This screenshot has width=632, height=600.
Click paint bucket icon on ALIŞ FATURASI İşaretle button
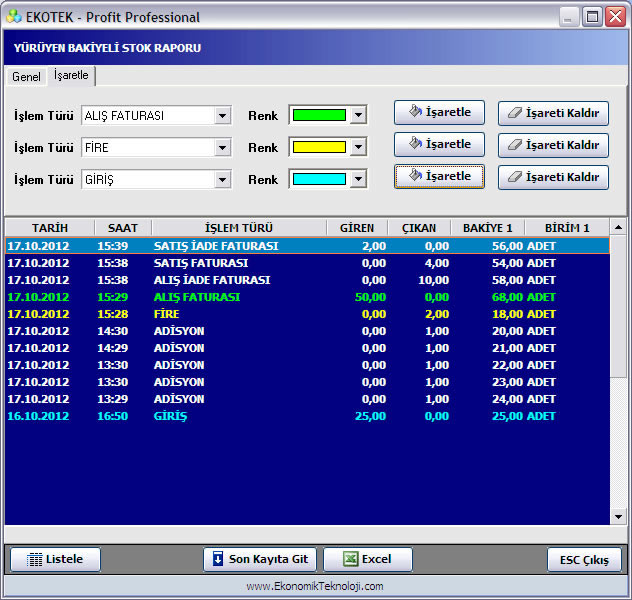[416, 111]
